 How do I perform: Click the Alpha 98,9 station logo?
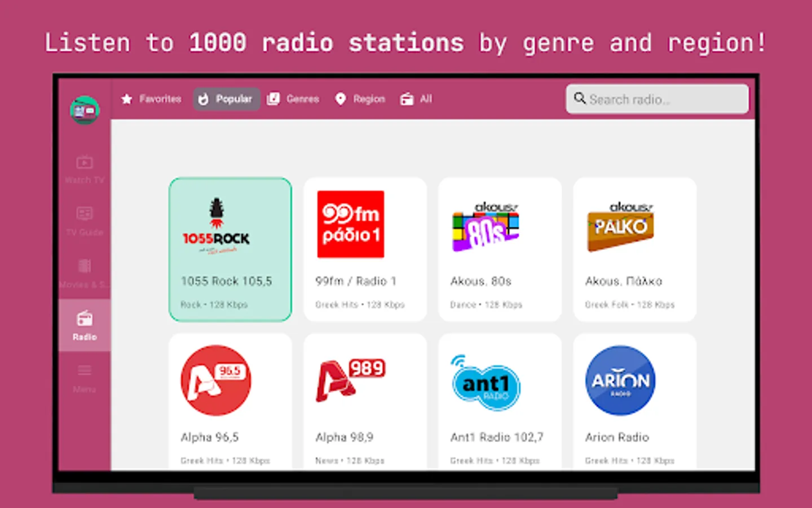point(351,380)
